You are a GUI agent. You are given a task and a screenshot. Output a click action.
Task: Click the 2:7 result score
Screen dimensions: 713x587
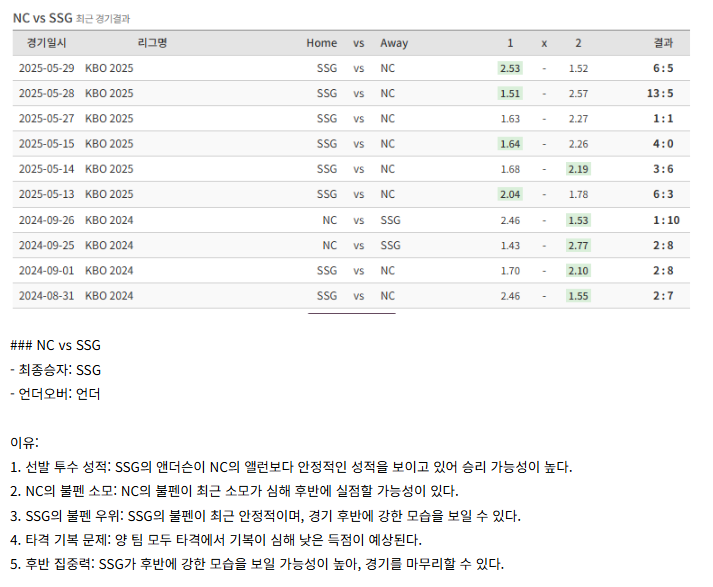(663, 296)
